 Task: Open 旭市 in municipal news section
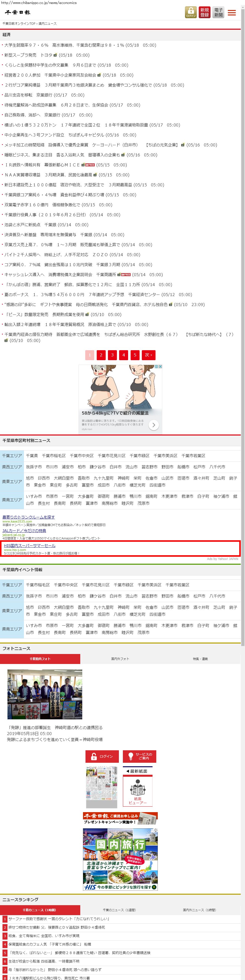[x=30, y=478]
